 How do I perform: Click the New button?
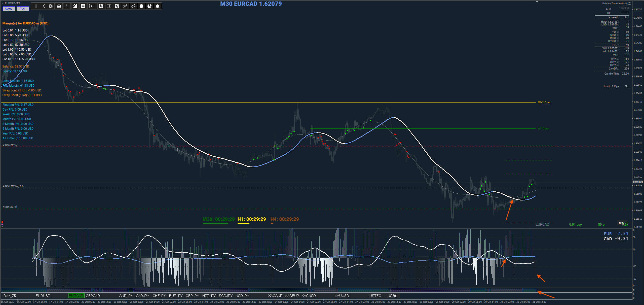pos(8,9)
